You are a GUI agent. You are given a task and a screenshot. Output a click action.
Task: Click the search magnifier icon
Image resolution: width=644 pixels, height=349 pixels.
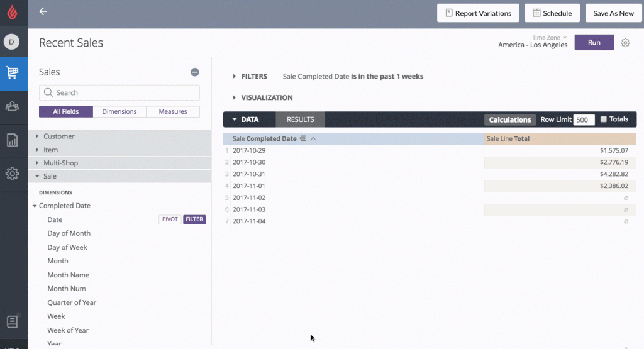tap(48, 92)
